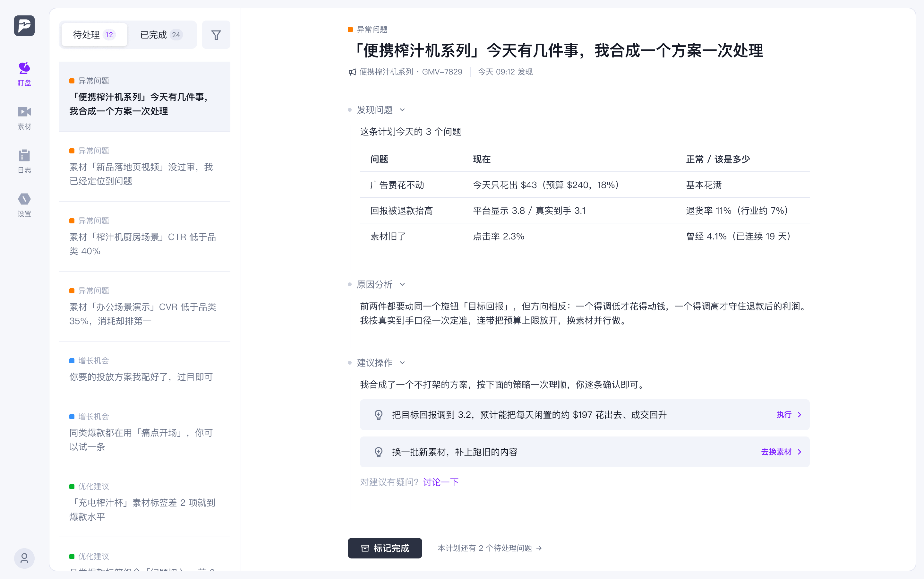Open the 设置 sidebar section
The height and width of the screenshot is (579, 924).
point(24,205)
